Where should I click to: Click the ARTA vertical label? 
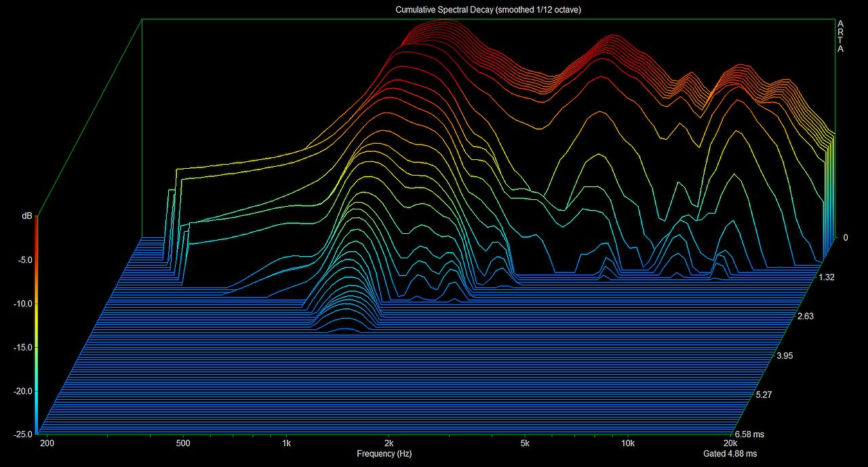(x=841, y=36)
